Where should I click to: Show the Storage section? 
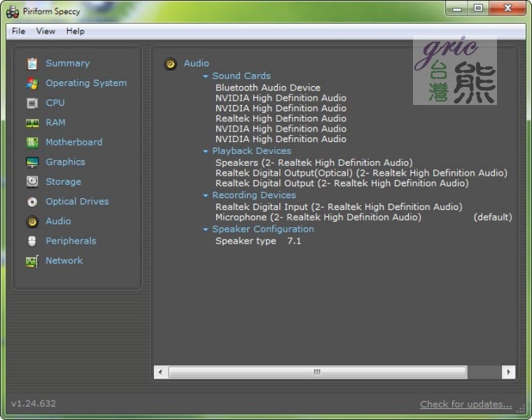click(64, 182)
